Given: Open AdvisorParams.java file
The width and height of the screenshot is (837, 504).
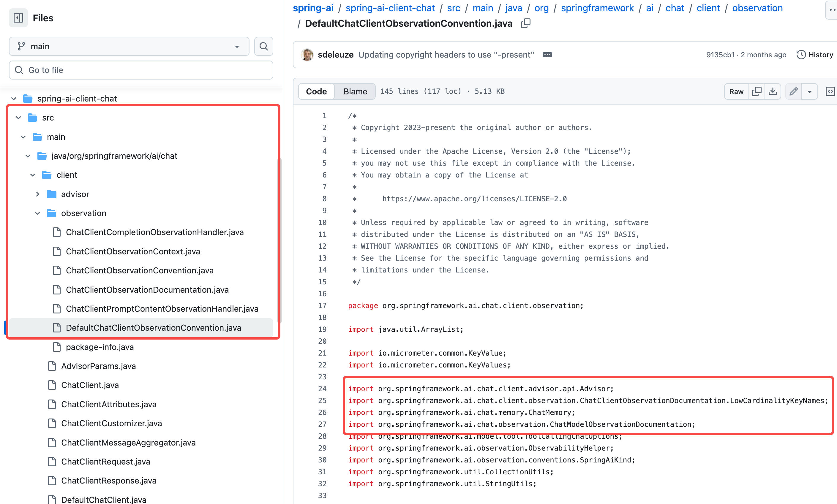Looking at the screenshot, I should coord(99,366).
